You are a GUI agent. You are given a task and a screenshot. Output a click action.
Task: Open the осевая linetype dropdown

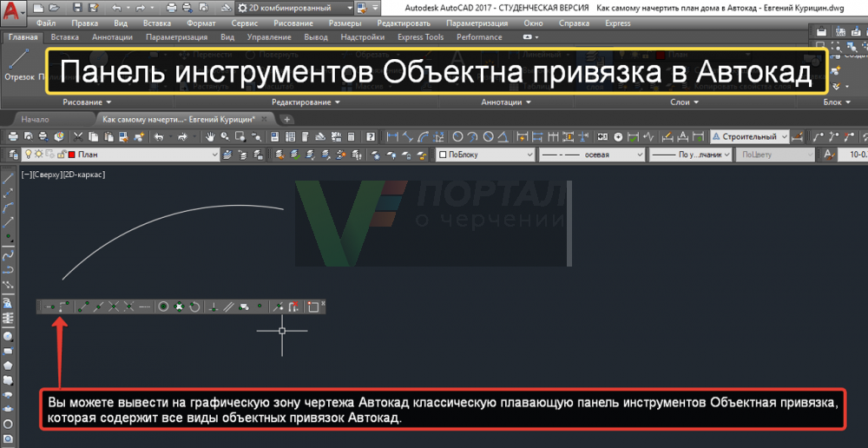coord(589,155)
